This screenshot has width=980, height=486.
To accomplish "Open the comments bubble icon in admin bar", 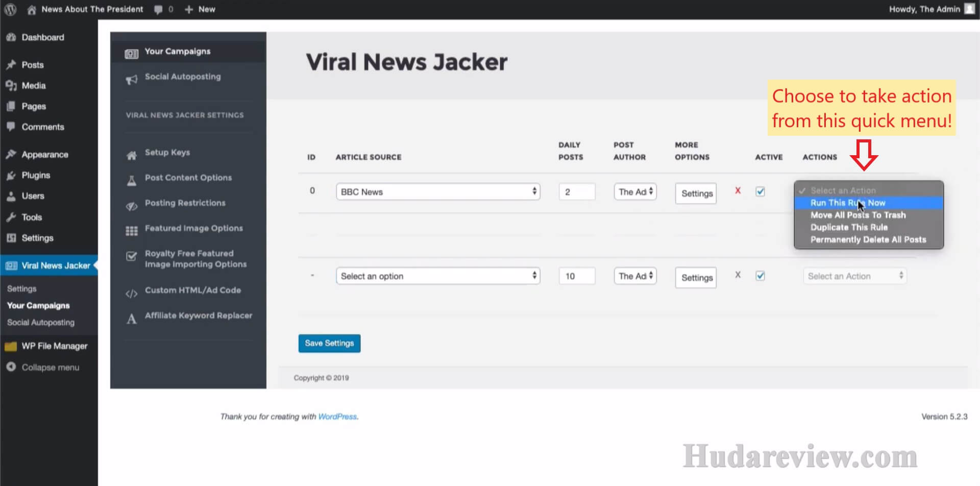I will (x=159, y=9).
